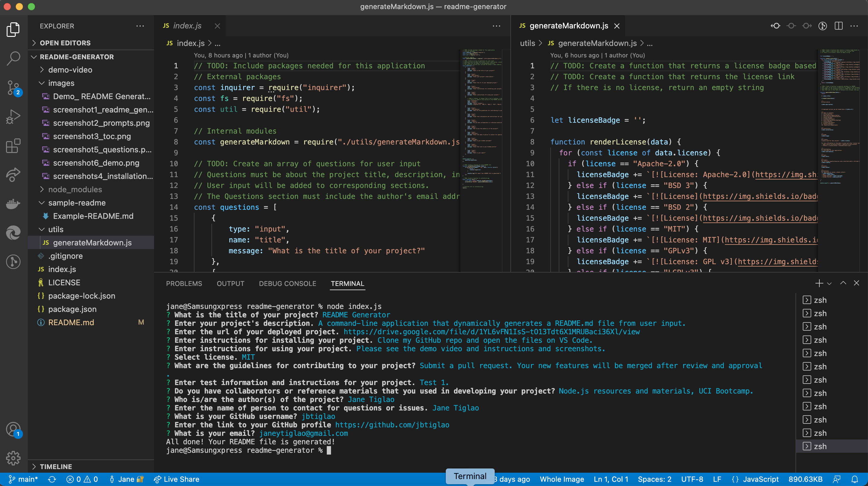The image size is (868, 486).
Task: Open the Git history icon in activity bar
Action: coord(13,262)
